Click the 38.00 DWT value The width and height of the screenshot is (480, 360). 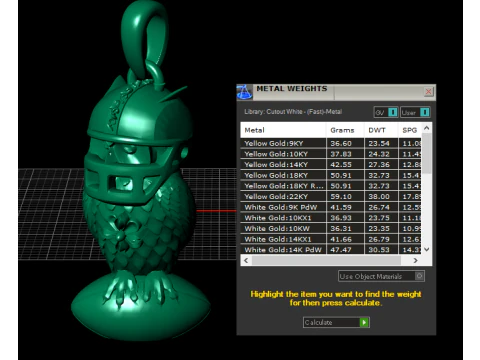coord(379,197)
